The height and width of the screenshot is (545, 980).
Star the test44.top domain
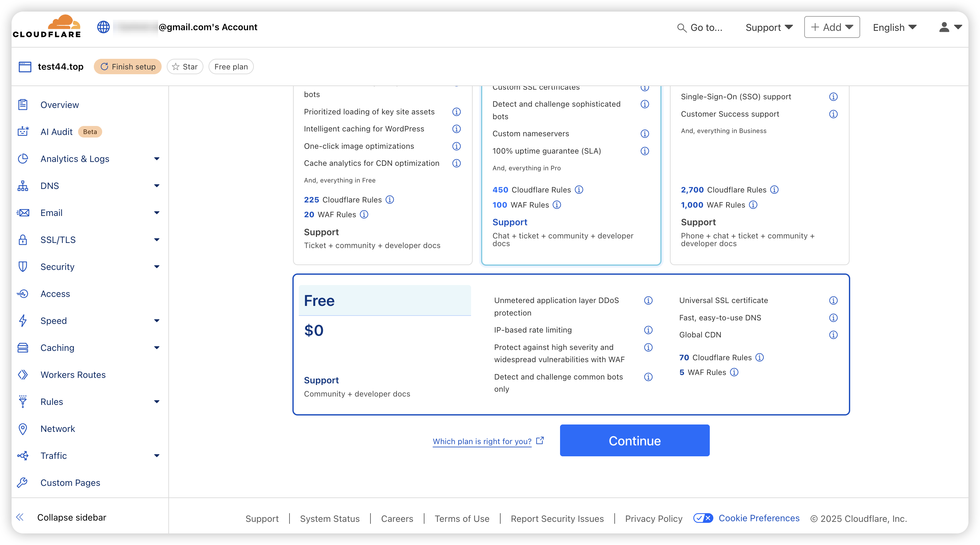pyautogui.click(x=185, y=67)
